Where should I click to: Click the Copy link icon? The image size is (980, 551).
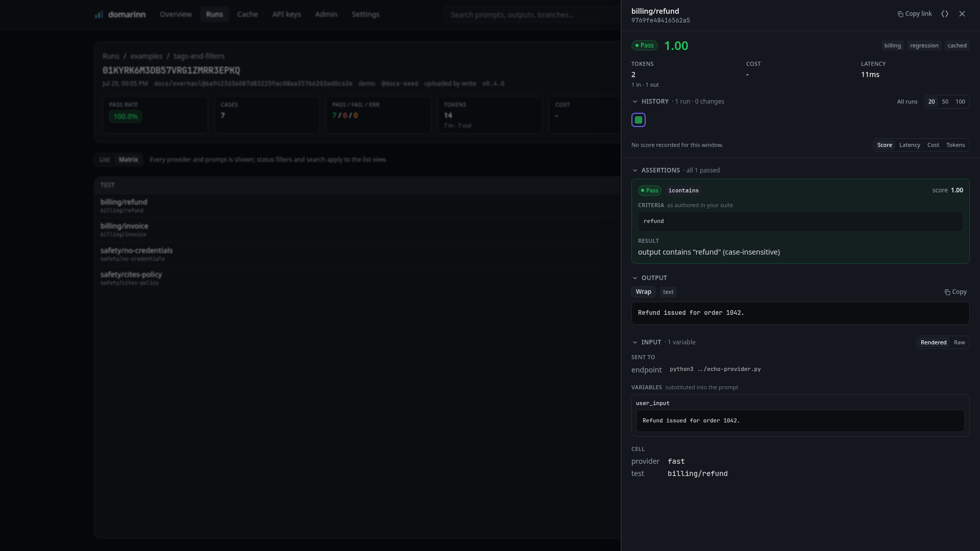(900, 14)
